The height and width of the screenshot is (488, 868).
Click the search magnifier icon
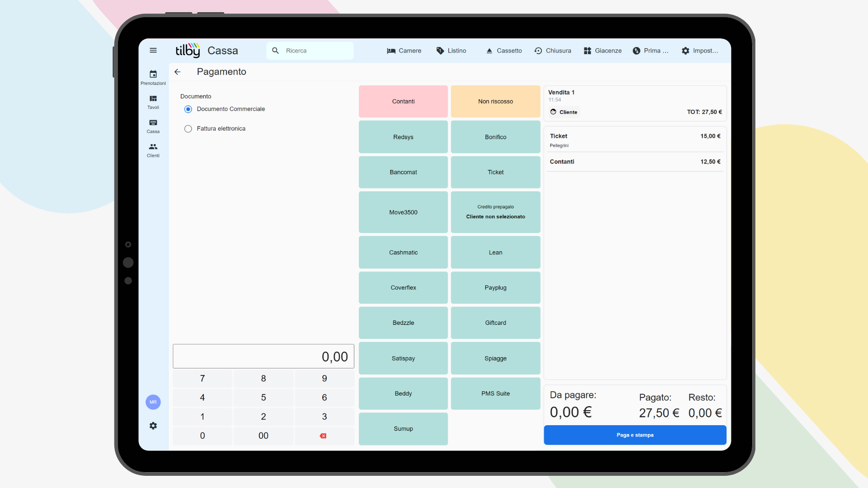click(x=275, y=51)
